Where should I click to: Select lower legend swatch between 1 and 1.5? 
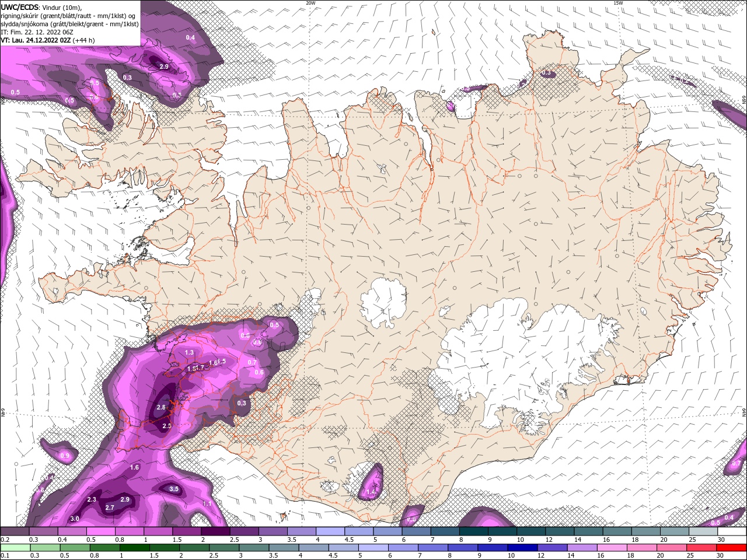point(135,547)
